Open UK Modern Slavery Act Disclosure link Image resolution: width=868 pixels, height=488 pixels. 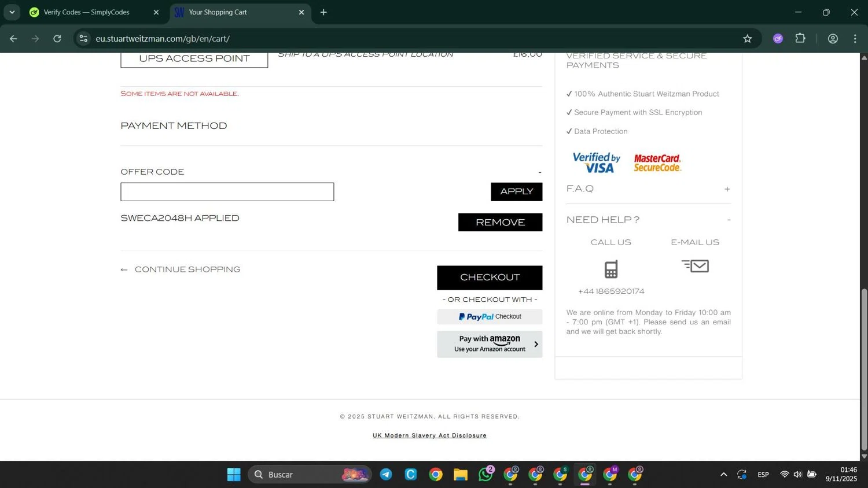(x=429, y=435)
